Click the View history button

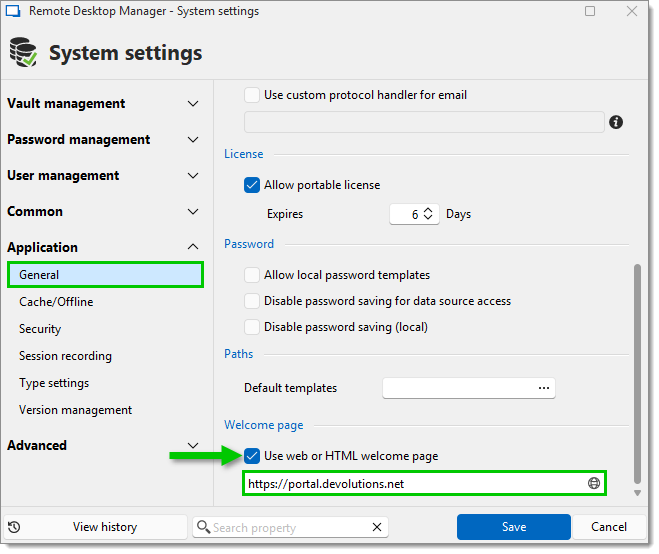(x=95, y=527)
